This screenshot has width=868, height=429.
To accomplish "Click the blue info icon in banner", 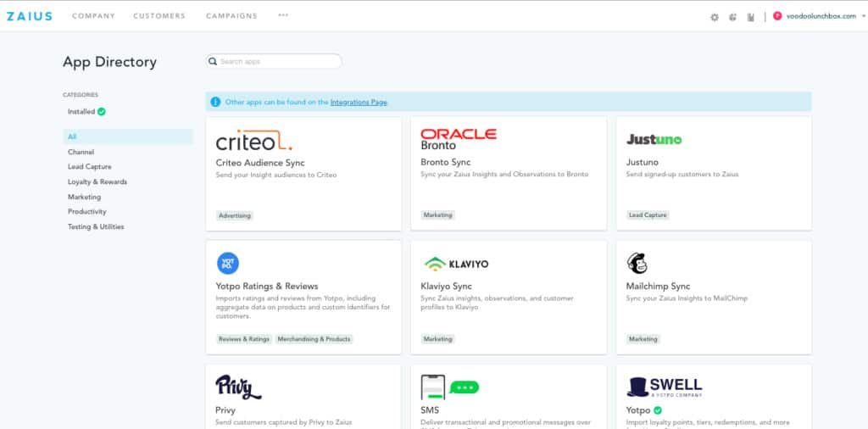I will pos(215,102).
